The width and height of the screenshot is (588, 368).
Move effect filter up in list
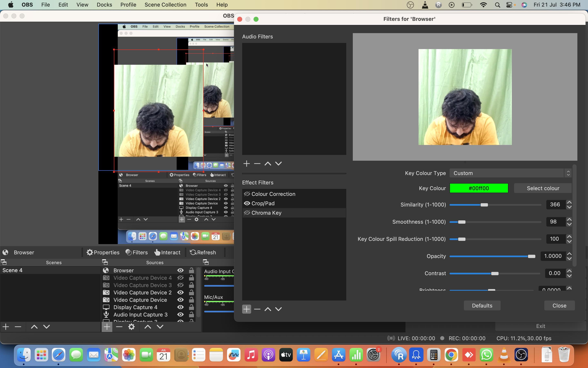tap(268, 309)
